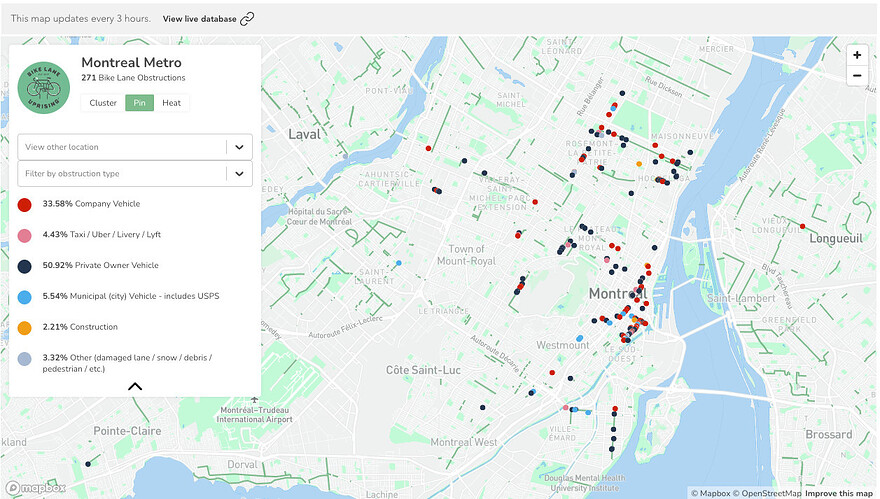
Task: Zoom out with the minus button
Action: [856, 76]
